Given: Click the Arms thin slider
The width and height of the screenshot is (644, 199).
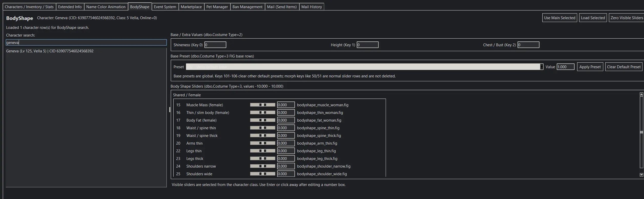Looking at the screenshot, I should point(262,143).
